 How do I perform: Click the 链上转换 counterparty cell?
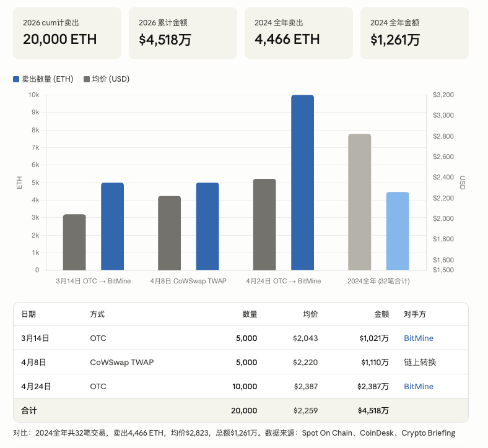pyautogui.click(x=419, y=363)
